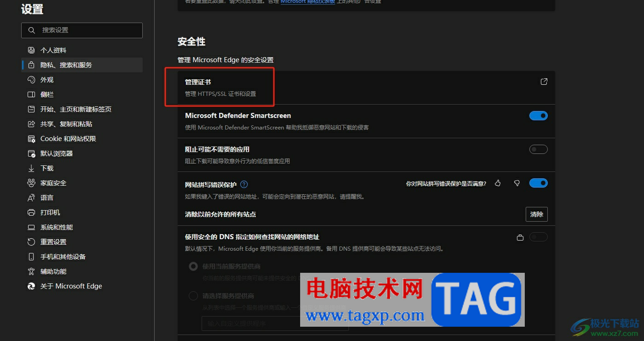The width and height of the screenshot is (644, 341).
Task: Click the search magnifier icon in settings
Action: click(x=32, y=30)
